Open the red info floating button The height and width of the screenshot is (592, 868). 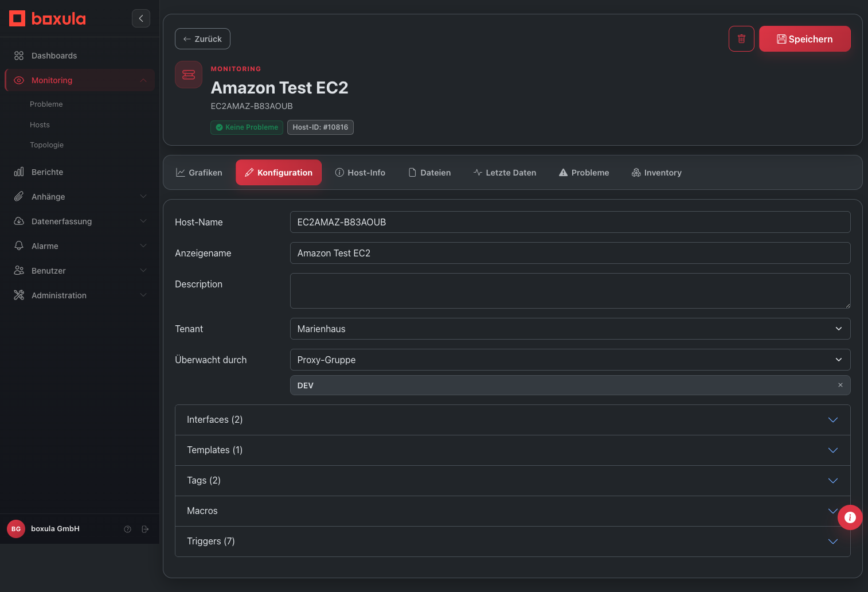850,517
